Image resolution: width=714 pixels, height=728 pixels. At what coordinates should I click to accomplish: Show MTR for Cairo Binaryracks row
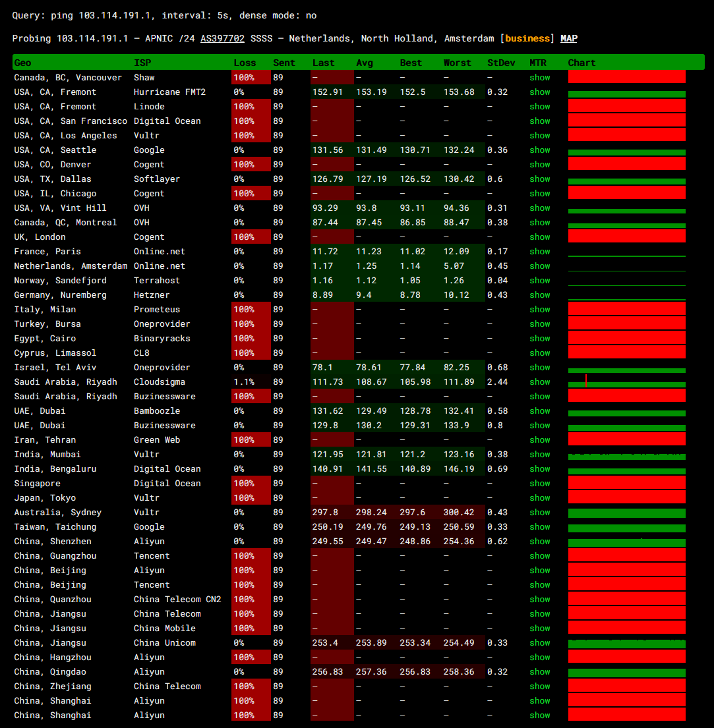tap(539, 338)
